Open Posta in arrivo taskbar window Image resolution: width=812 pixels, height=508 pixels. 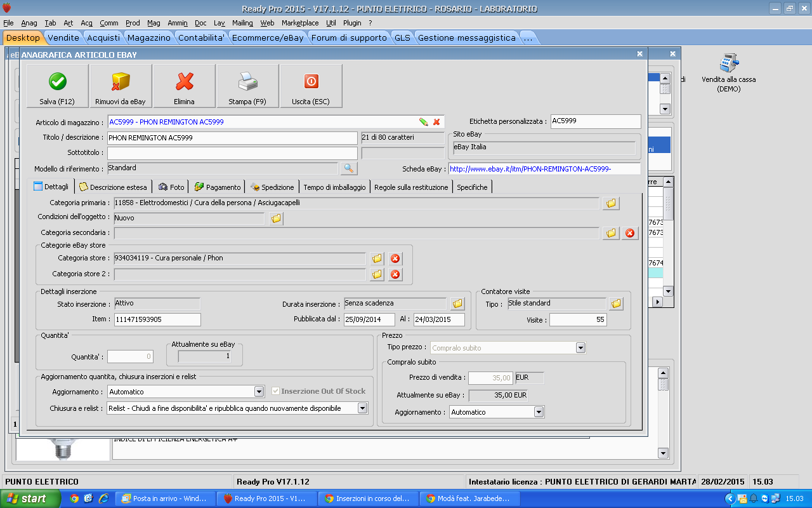pos(166,498)
